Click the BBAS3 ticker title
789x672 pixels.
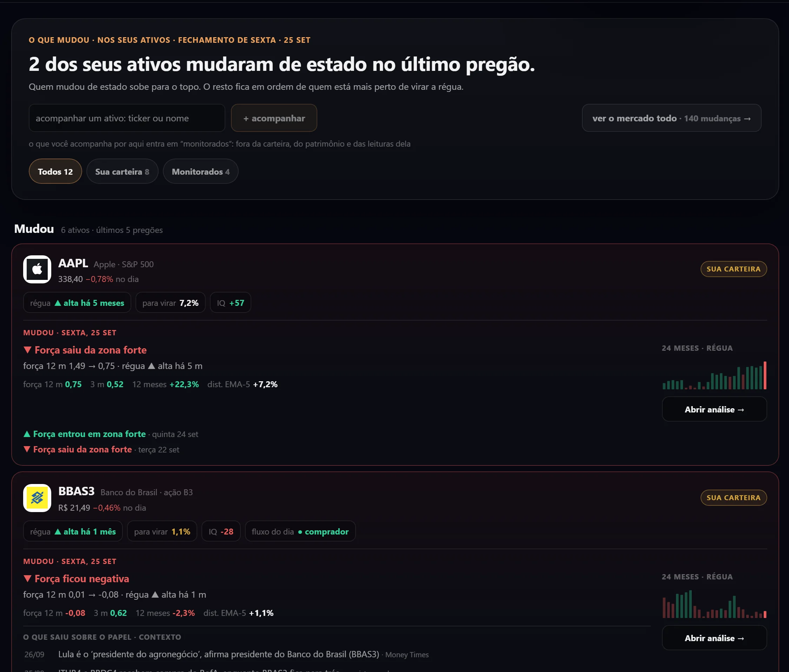point(76,492)
